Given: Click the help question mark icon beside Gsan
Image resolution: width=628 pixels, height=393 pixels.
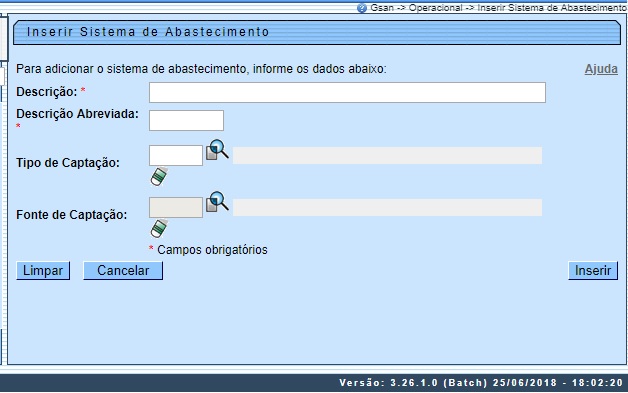Looking at the screenshot, I should 362,8.
